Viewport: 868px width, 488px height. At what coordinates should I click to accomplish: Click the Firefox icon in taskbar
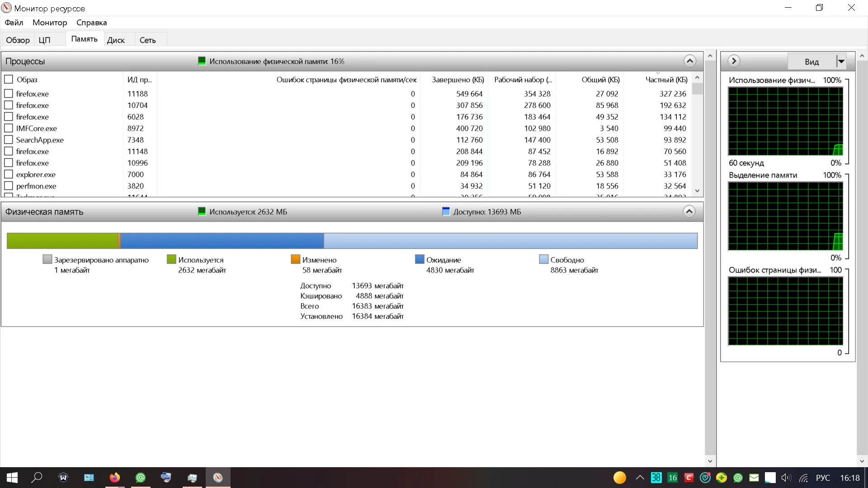pos(115,478)
